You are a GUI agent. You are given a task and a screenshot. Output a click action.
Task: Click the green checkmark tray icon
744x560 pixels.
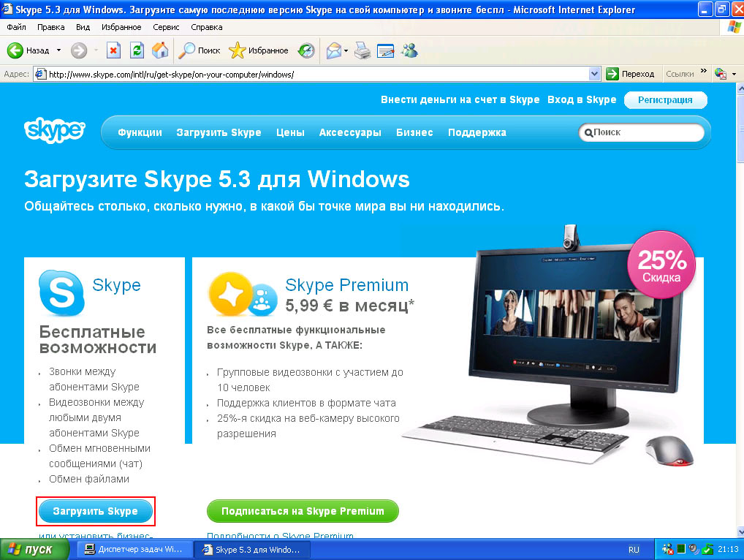(x=707, y=550)
